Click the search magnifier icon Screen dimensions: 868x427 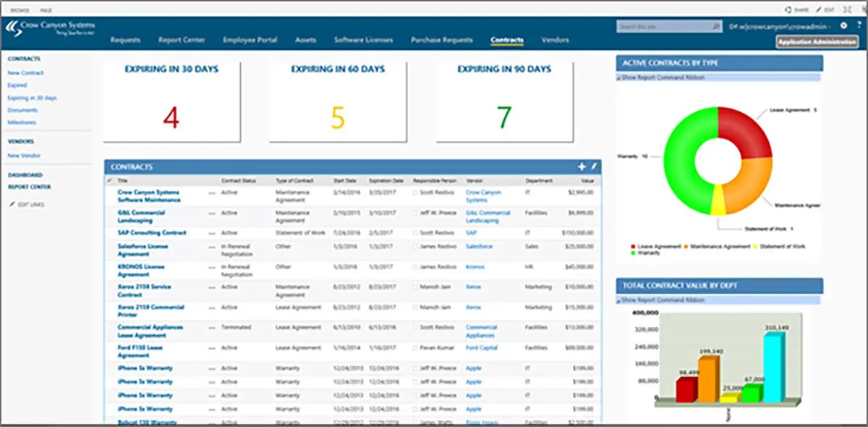716,27
